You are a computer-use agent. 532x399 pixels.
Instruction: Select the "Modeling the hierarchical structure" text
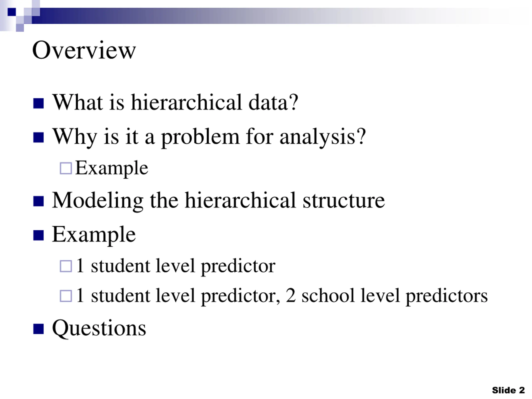(x=218, y=200)
